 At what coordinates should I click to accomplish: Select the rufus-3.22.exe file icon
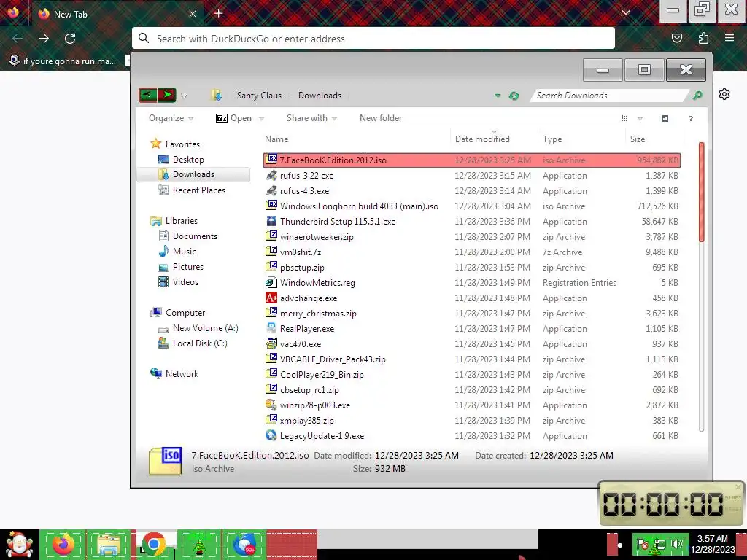click(x=271, y=175)
